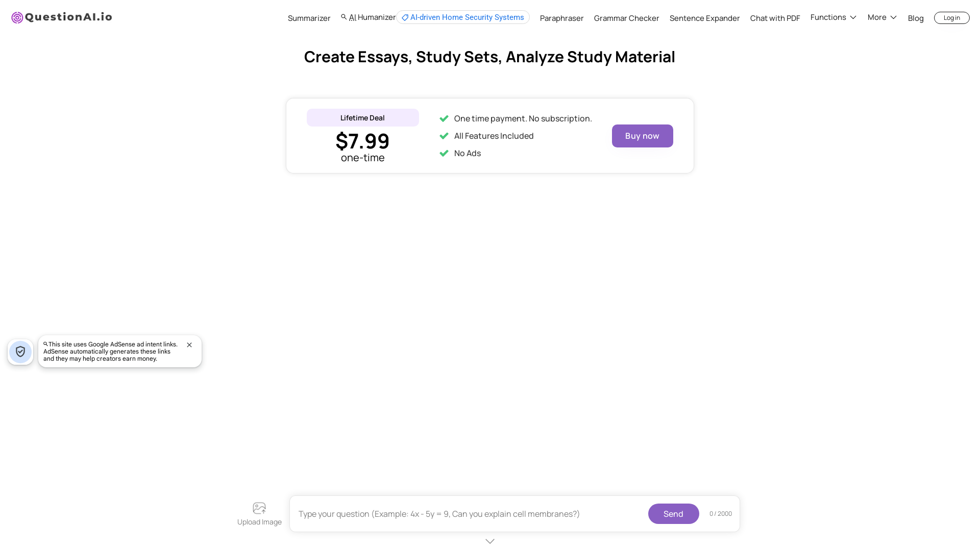Go to the Paraphraser tool
This screenshot has height=551, width=980.
(x=561, y=18)
